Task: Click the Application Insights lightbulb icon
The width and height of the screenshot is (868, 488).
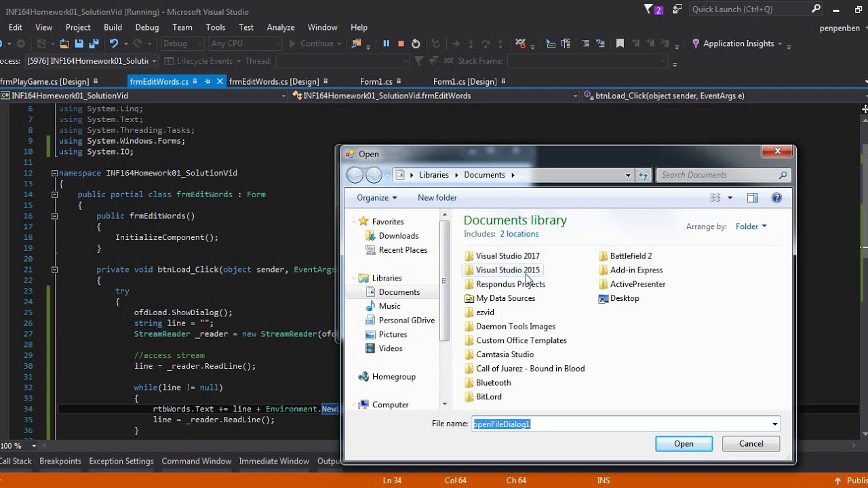Action: [x=696, y=43]
